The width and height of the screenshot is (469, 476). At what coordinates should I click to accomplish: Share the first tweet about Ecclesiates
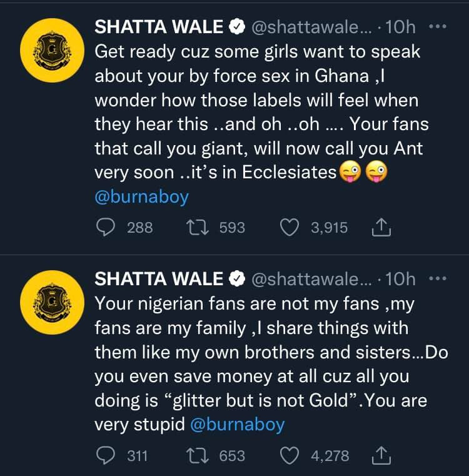(x=381, y=228)
